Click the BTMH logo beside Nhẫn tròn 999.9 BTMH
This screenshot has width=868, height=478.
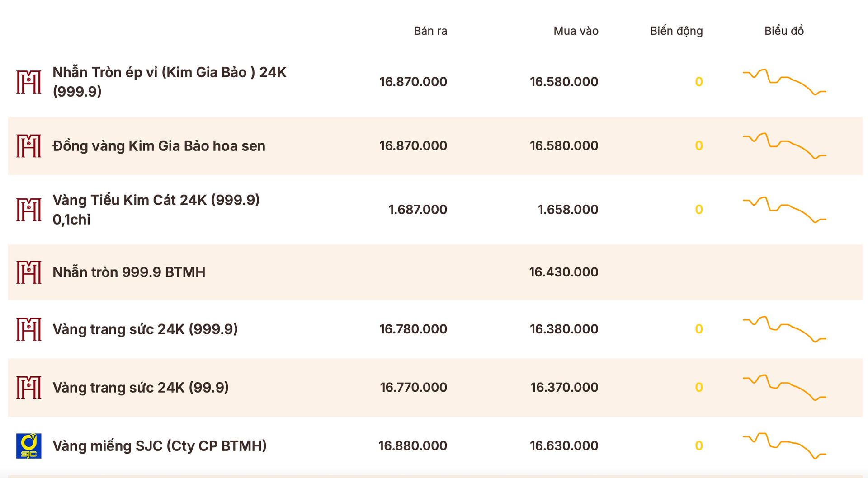(28, 272)
